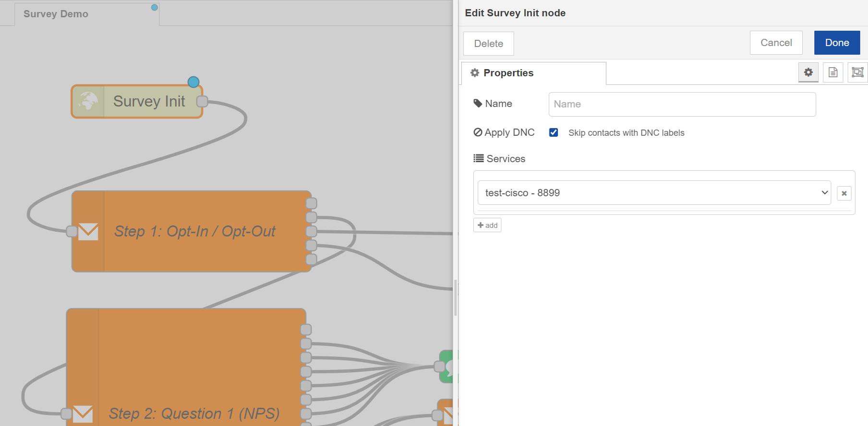The height and width of the screenshot is (426, 868).
Task: Click envelope icon on Step 2 node
Action: tap(83, 414)
